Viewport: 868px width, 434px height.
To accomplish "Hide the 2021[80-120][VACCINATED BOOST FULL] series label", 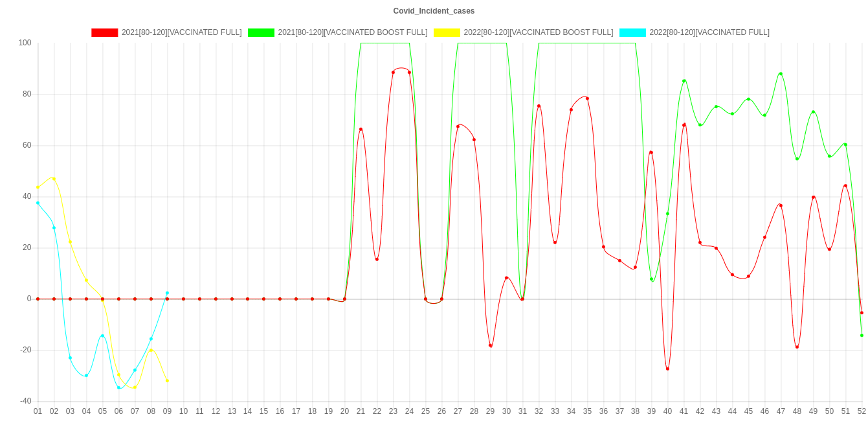I will pos(352,32).
